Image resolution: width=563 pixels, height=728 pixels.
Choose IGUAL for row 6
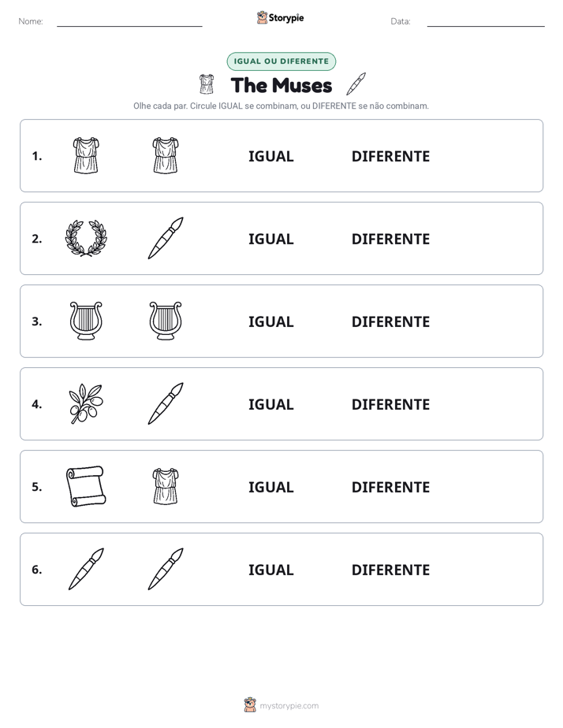(x=270, y=570)
